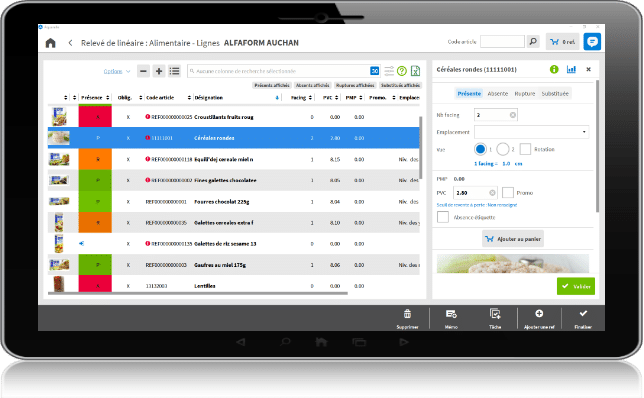This screenshot has height=398, width=644.
Task: Tick the Absence étiquette checkbox
Action: pyautogui.click(x=443, y=217)
